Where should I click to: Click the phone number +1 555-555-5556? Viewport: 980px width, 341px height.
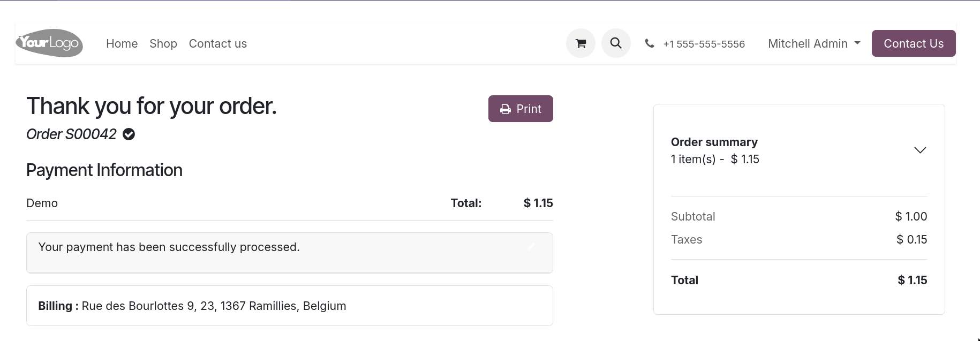coord(704,44)
